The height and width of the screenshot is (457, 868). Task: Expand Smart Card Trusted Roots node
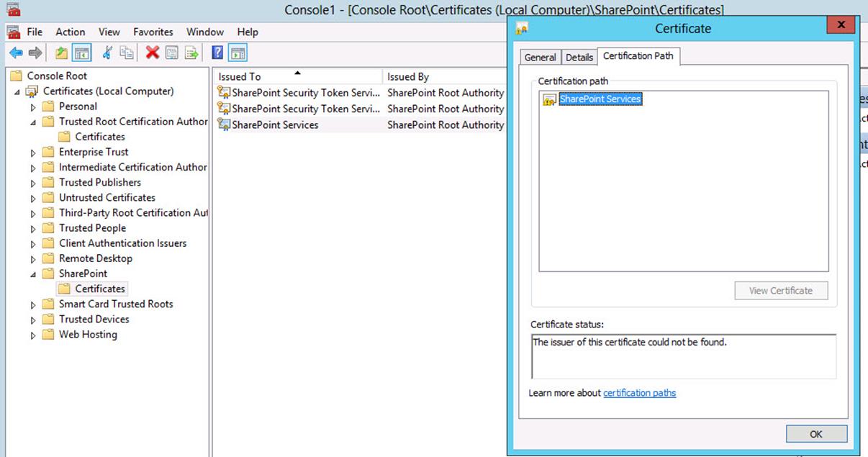click(33, 304)
